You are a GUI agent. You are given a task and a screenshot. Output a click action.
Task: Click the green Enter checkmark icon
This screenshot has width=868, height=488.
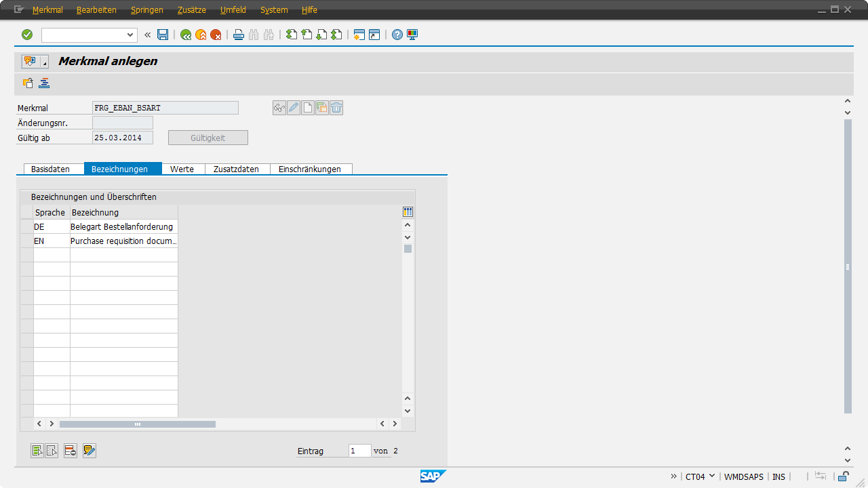coord(27,35)
